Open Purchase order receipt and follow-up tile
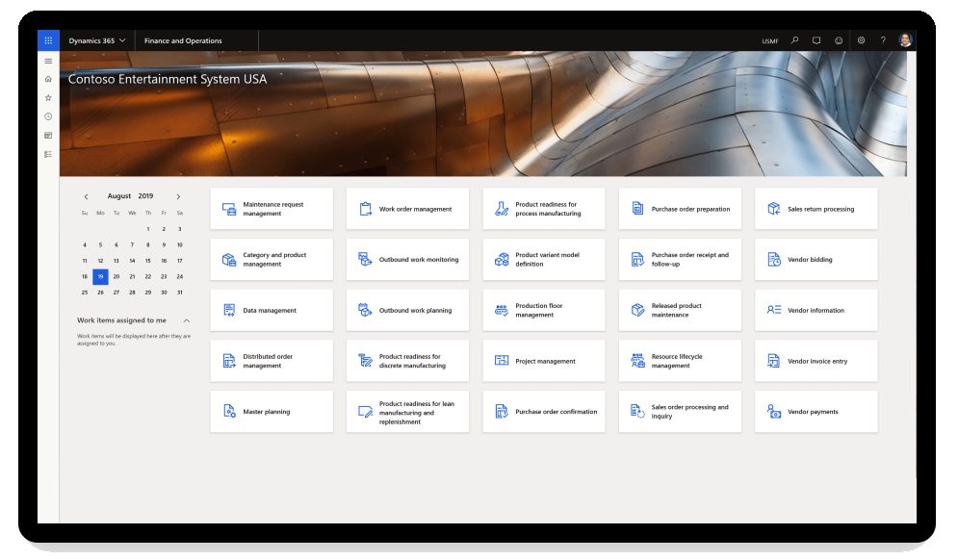 coord(680,260)
